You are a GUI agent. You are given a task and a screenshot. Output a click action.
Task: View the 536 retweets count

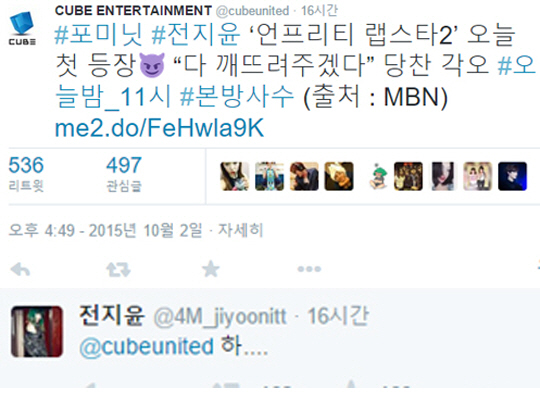(x=26, y=173)
